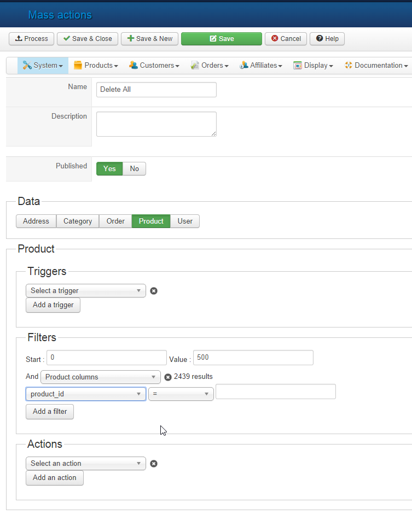Click the Orders notepad icon
Image resolution: width=412 pixels, height=532 pixels.
coord(195,66)
